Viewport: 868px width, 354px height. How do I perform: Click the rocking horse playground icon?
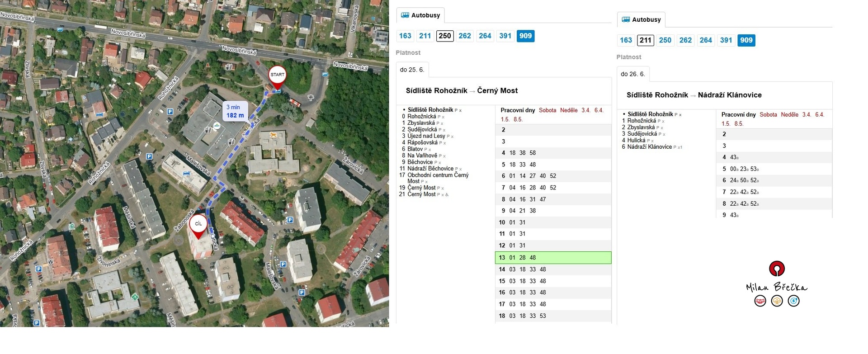[273, 135]
